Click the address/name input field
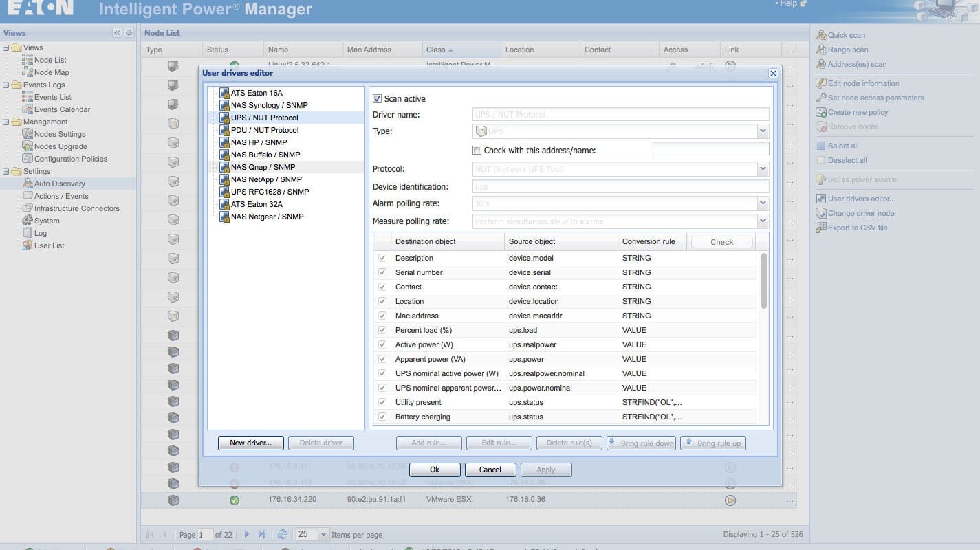 710,148
